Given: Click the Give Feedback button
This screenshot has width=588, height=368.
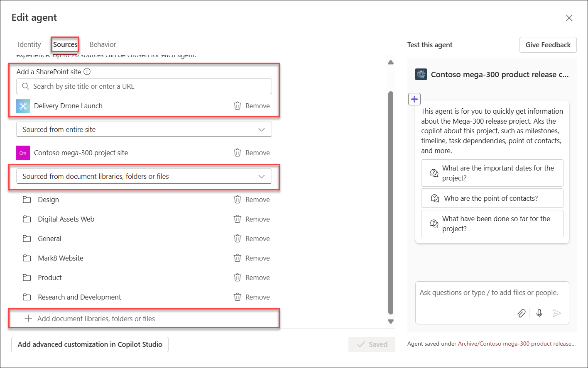Looking at the screenshot, I should point(548,44).
